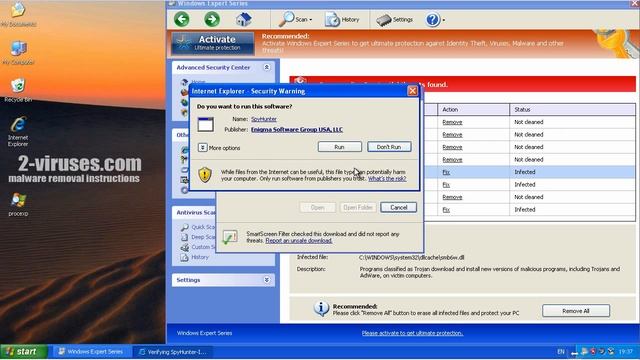Sort results by the Action column header
This screenshot has height=360, width=640.
473,109
